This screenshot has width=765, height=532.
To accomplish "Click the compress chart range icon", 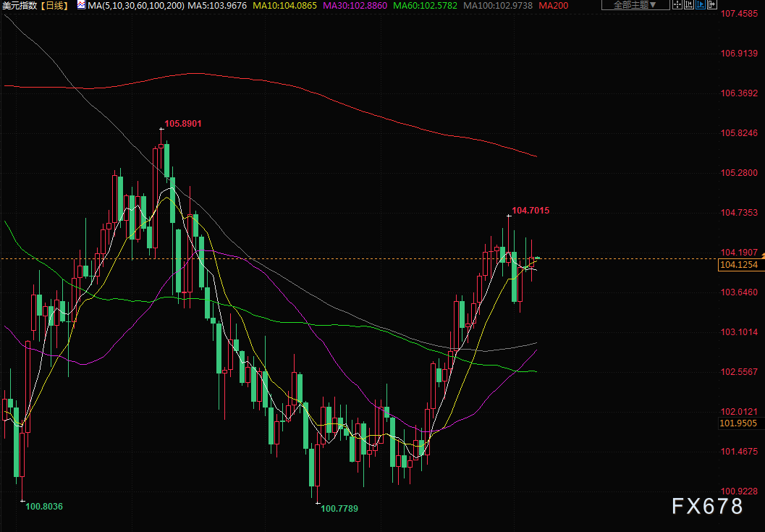I will click(689, 5).
